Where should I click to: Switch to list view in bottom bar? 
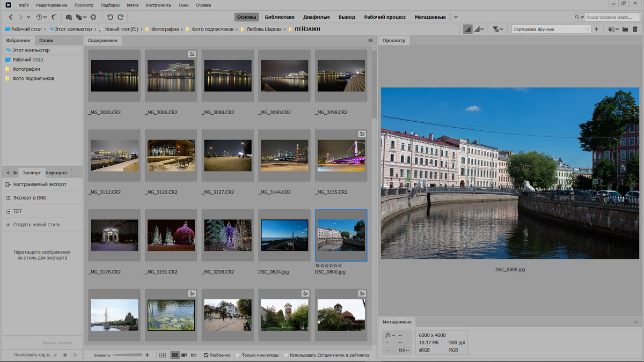click(194, 355)
